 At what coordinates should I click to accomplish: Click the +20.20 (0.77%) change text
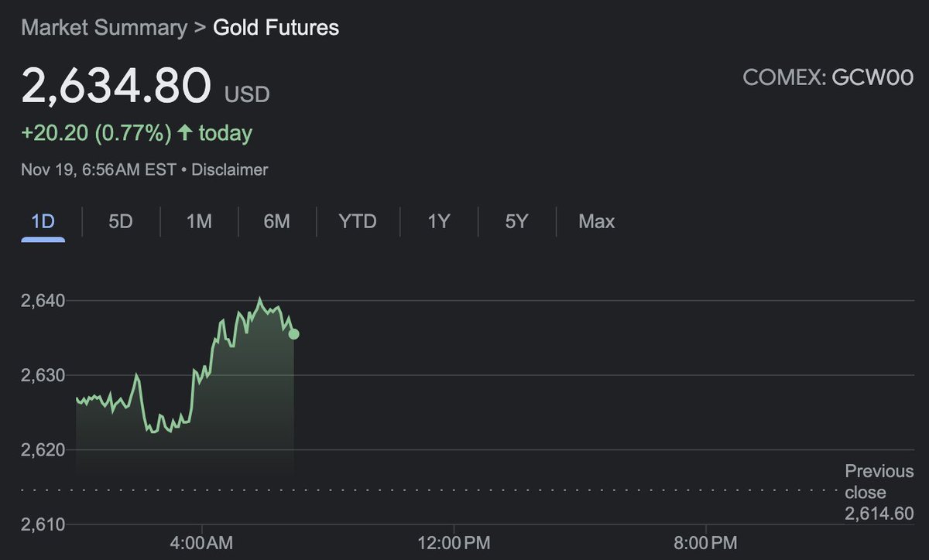(96, 133)
